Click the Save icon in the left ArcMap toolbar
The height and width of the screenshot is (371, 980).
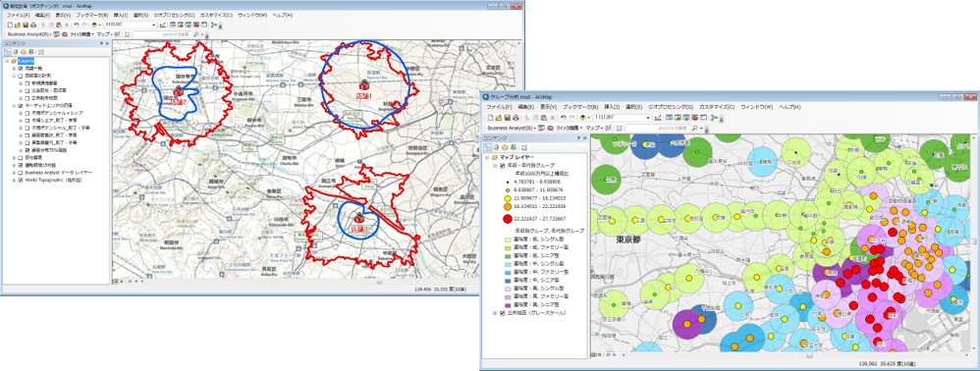coord(26,25)
